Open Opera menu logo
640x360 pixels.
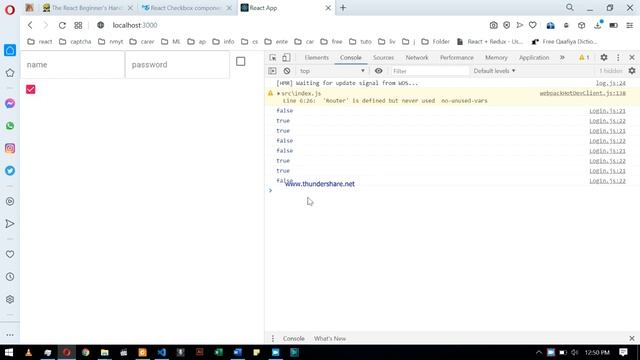[x=10, y=9]
